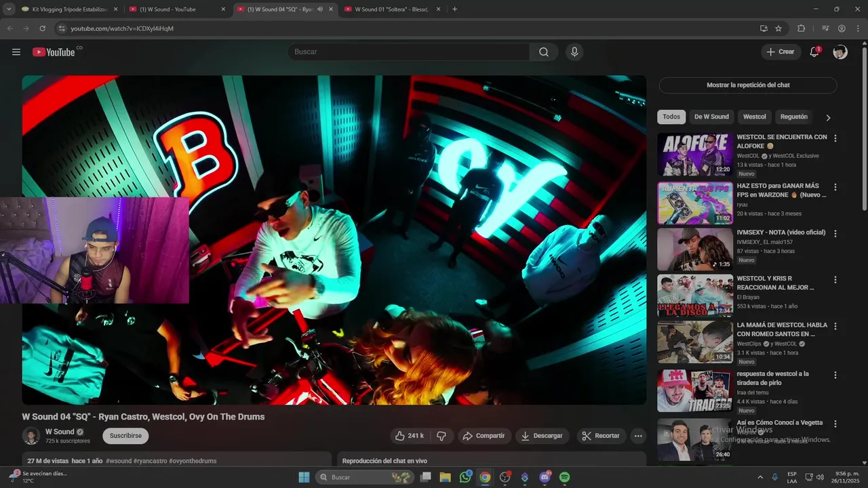The image size is (868, 488).
Task: Open options for IVMSEXY - NOTA video
Action: 835,234
